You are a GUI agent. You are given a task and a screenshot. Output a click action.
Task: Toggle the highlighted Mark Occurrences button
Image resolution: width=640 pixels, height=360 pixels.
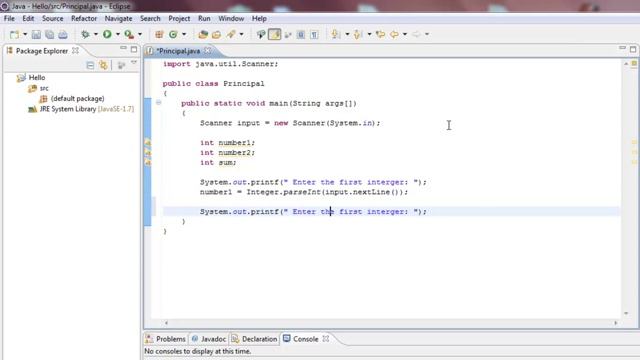click(x=275, y=35)
